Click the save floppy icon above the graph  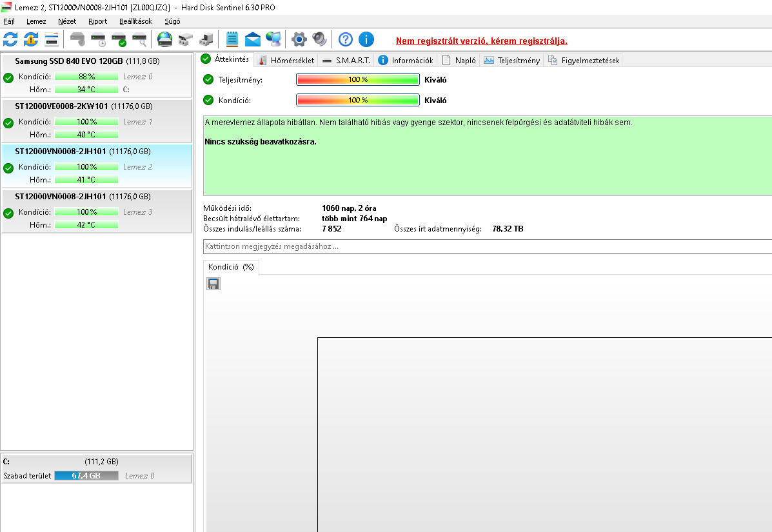(x=213, y=284)
